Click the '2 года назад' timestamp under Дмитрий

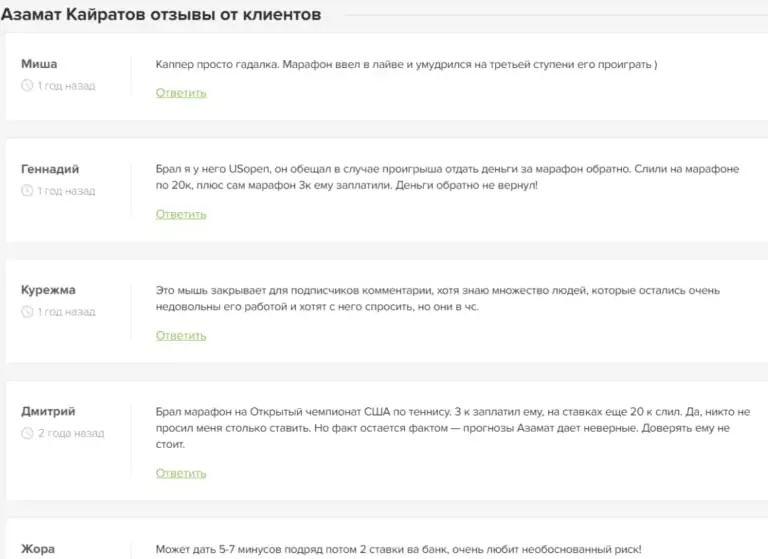pyautogui.click(x=70, y=434)
